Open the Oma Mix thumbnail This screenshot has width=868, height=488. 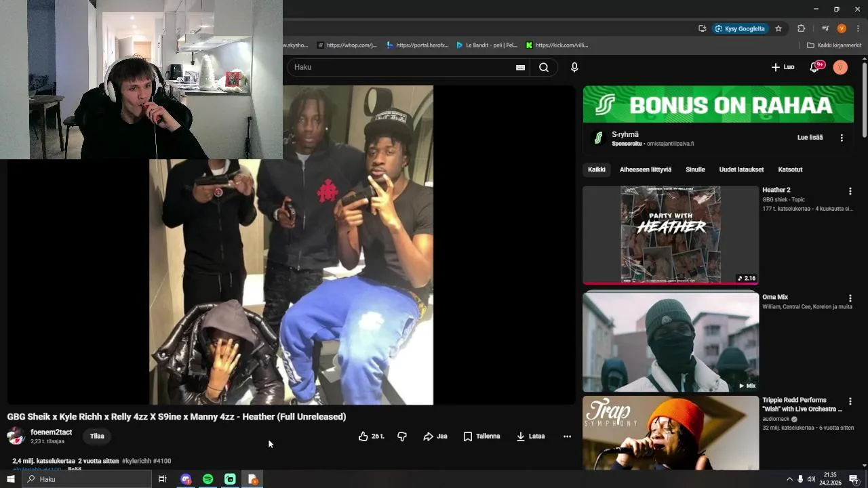coord(671,341)
